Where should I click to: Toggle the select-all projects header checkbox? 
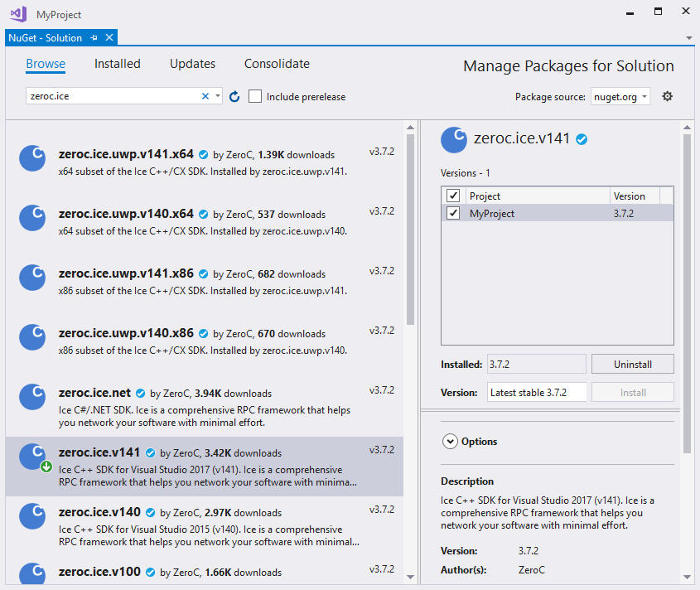[x=453, y=196]
